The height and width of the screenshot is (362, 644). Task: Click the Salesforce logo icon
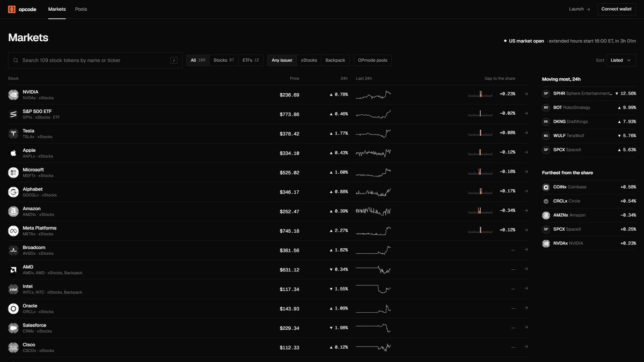point(13,328)
